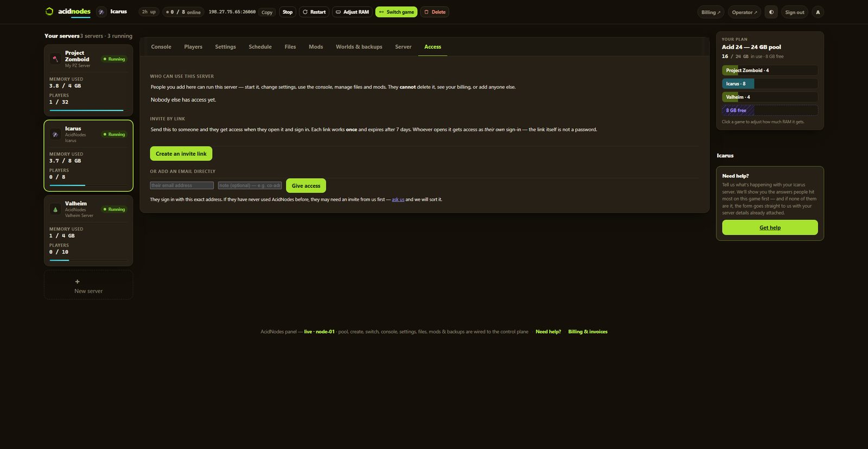Viewport: 868px width, 449px height.
Task: Click the Switch game button
Action: click(397, 12)
